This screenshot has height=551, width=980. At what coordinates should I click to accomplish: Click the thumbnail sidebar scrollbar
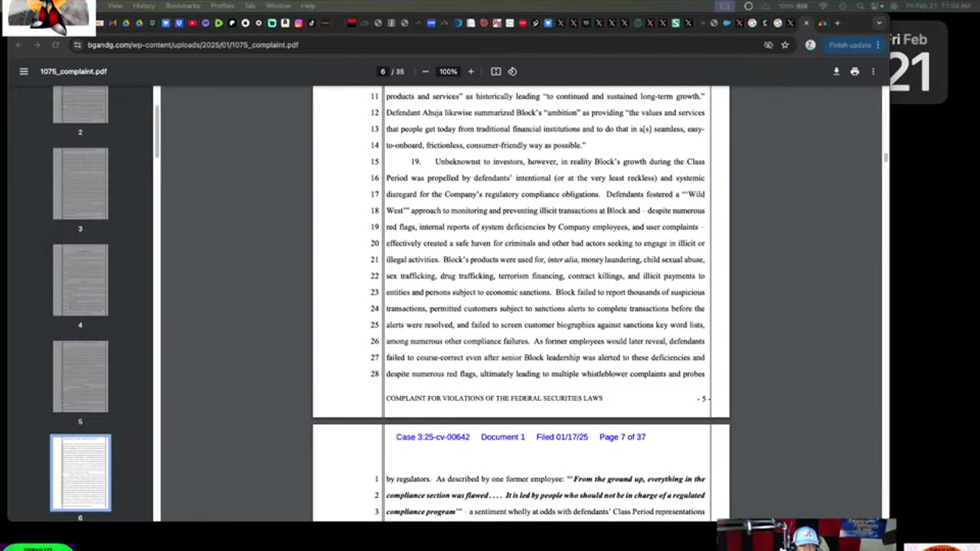point(157,130)
